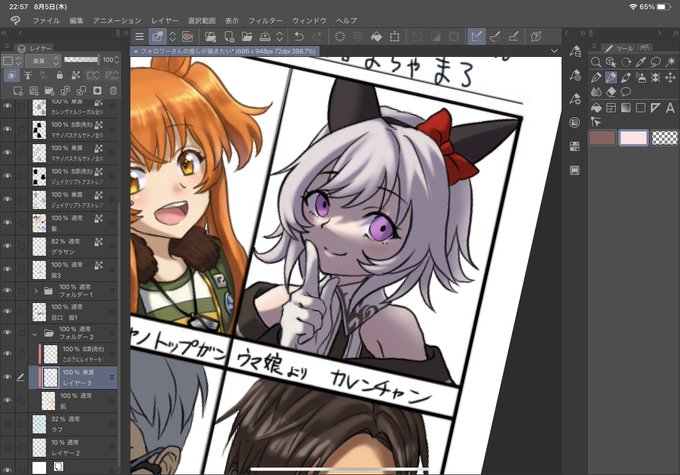Switch to the ツール palette tab
Image resolution: width=680 pixels, height=475 pixels.
[619, 48]
